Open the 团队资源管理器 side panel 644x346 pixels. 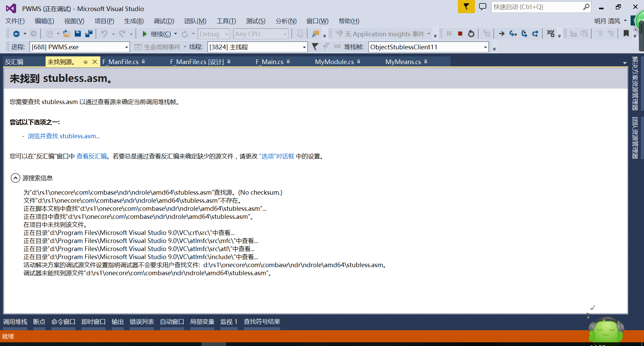[635, 138]
